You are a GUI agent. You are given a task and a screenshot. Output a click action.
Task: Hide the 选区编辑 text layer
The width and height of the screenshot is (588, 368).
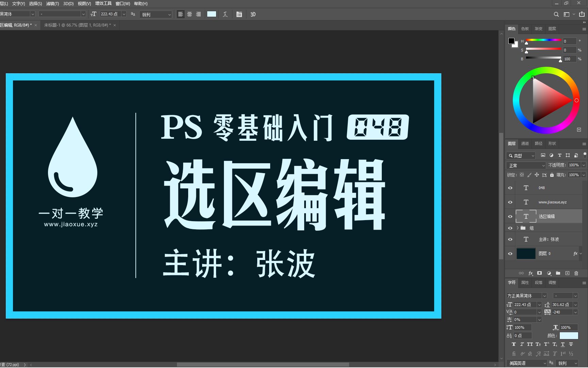point(510,216)
